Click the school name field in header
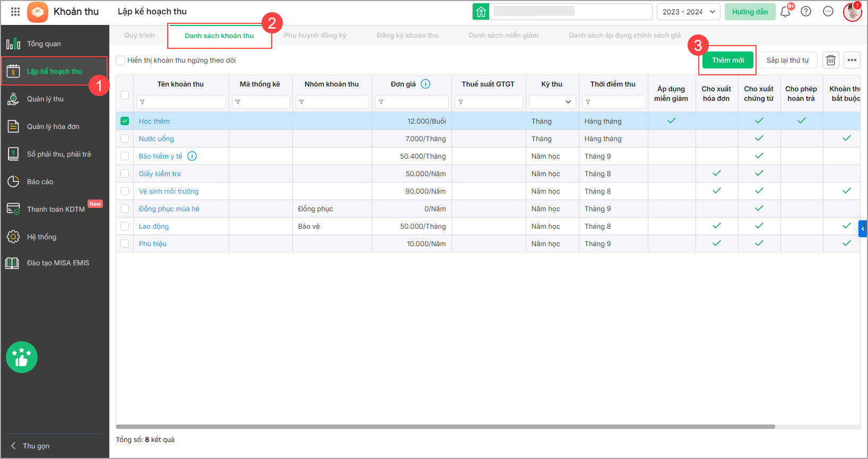The height and width of the screenshot is (459, 868). 571,12
